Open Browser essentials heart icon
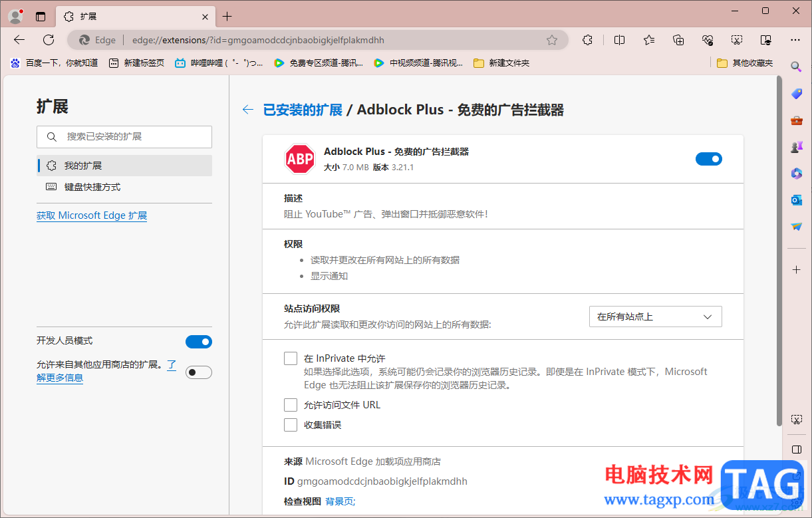The width and height of the screenshot is (812, 518). tap(708, 40)
